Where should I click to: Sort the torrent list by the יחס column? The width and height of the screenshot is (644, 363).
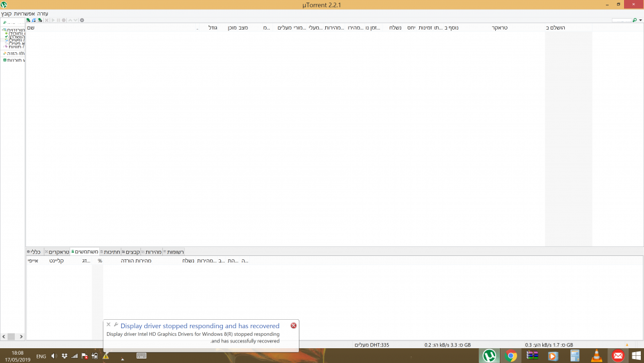coord(411,28)
